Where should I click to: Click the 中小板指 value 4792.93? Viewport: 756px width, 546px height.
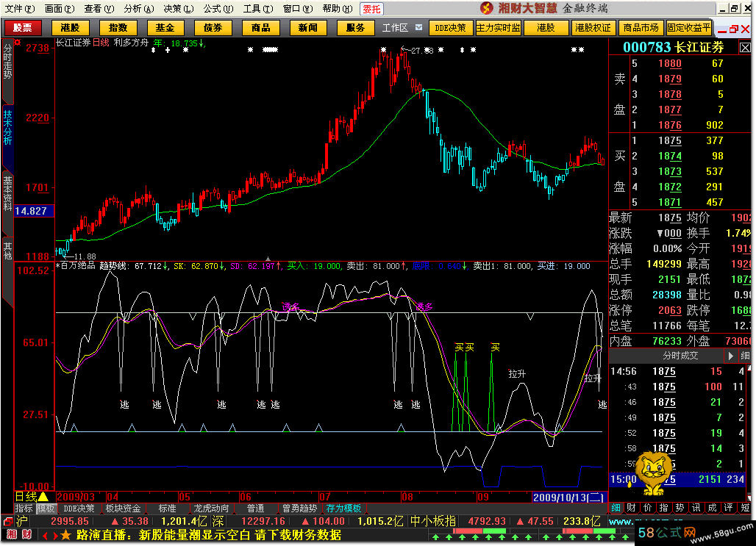487,522
